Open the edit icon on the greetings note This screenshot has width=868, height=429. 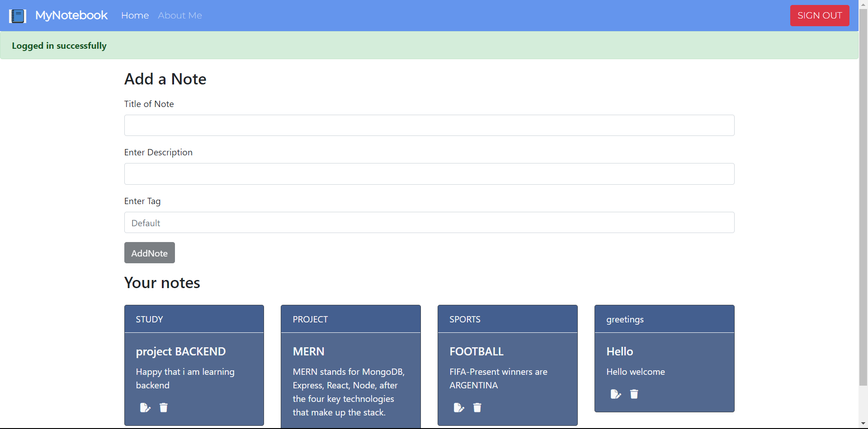point(616,394)
